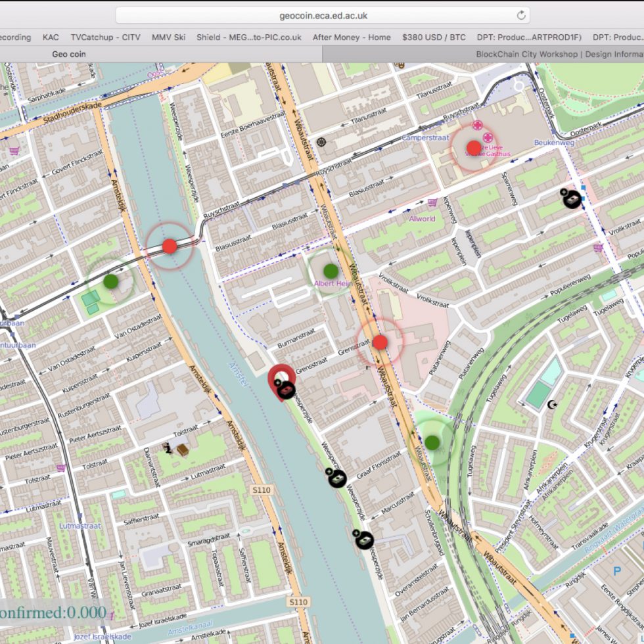Click the red zone marker on the Amstel bridge
644x644 pixels.
[170, 246]
